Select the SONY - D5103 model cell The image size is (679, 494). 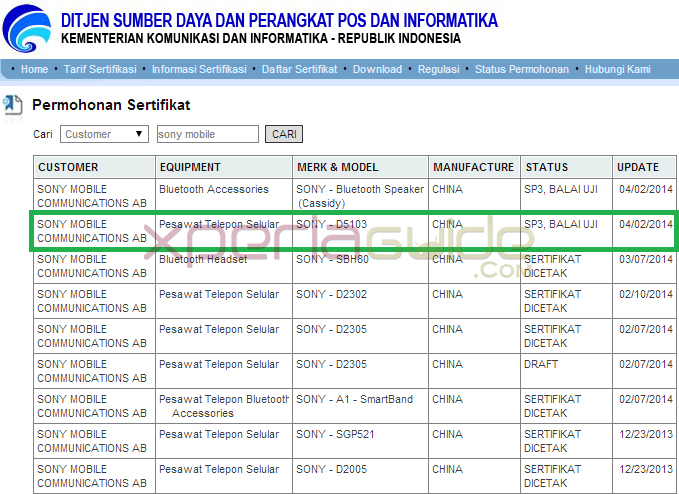[x=360, y=231]
